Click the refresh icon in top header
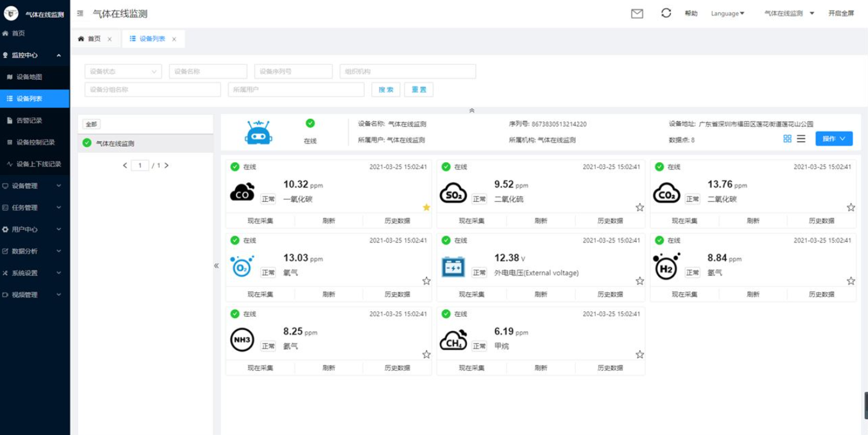868x435 pixels. [666, 13]
